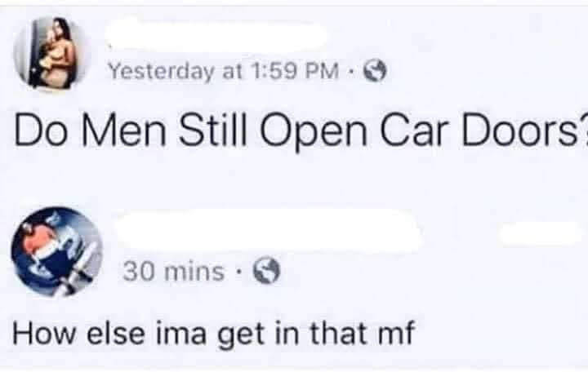588x372 pixels.
Task: Open the "30 mins" timestamp link
Action: (173, 271)
